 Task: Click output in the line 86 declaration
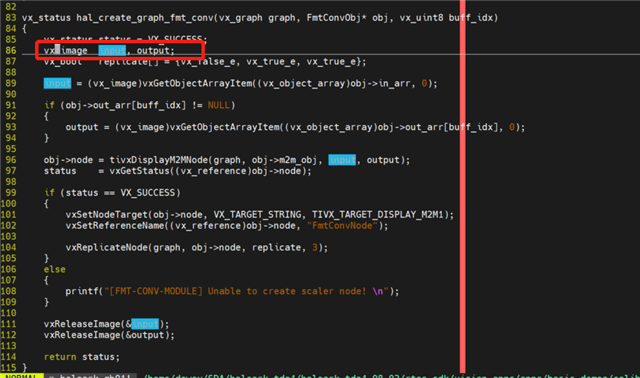click(x=153, y=51)
